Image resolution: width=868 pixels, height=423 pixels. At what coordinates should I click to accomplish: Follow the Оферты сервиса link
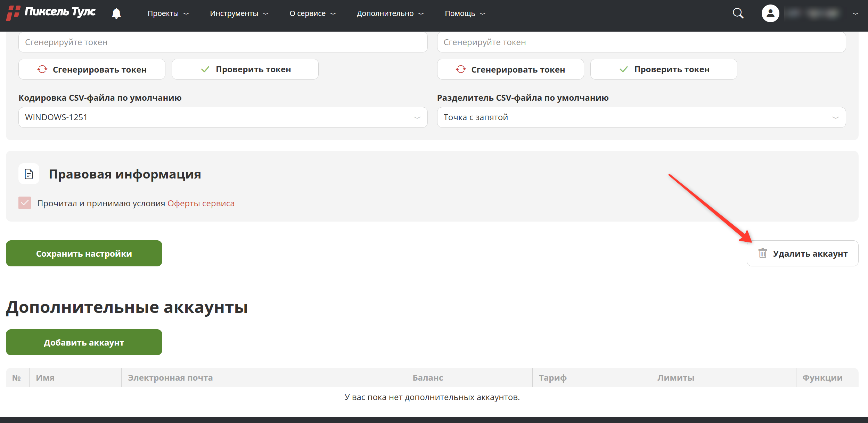[201, 204]
